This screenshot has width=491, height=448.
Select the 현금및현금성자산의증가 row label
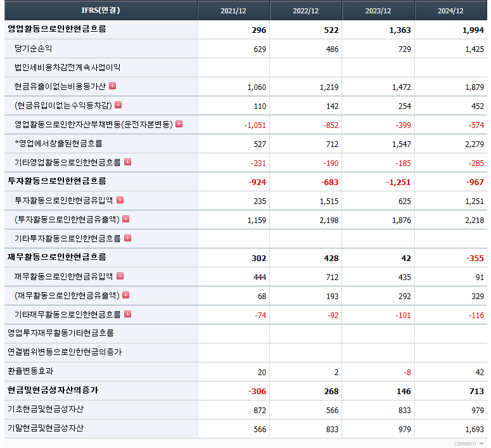(53, 390)
